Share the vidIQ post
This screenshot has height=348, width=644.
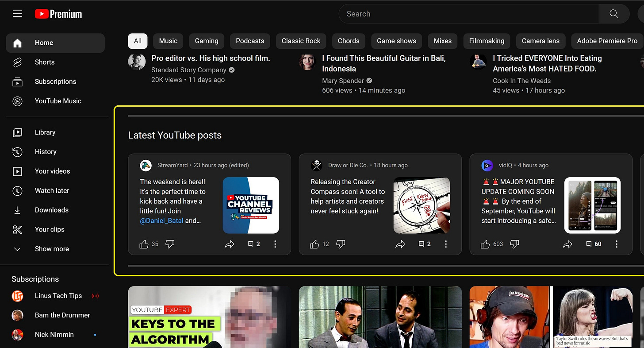567,244
